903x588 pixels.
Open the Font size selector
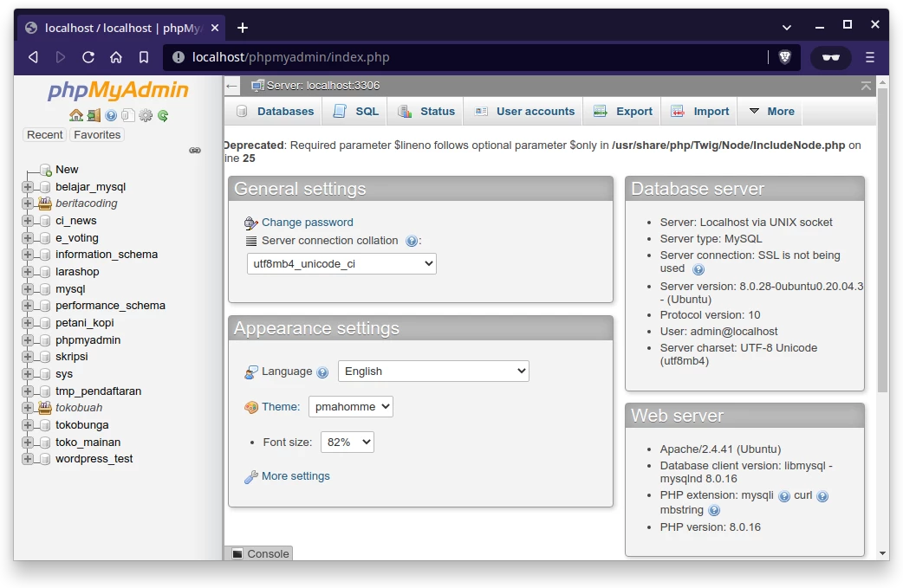pos(347,442)
